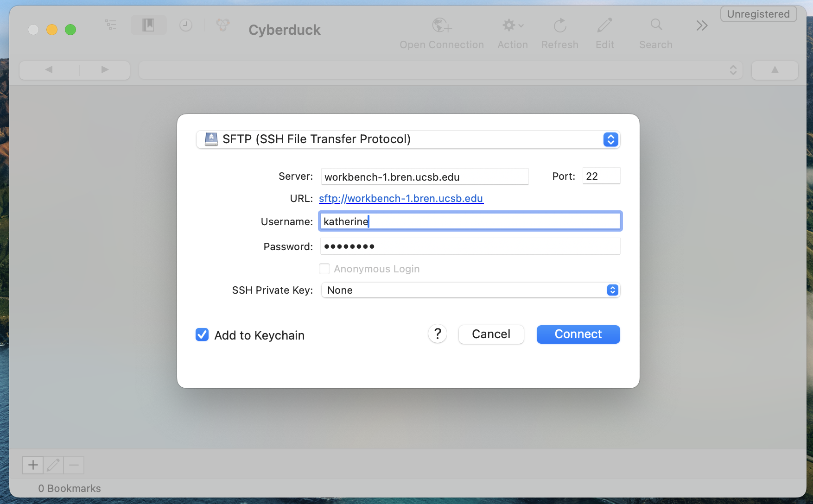Open the sftp://workbench-1.bren.ucsb.edu link
813x504 pixels.
(x=401, y=198)
